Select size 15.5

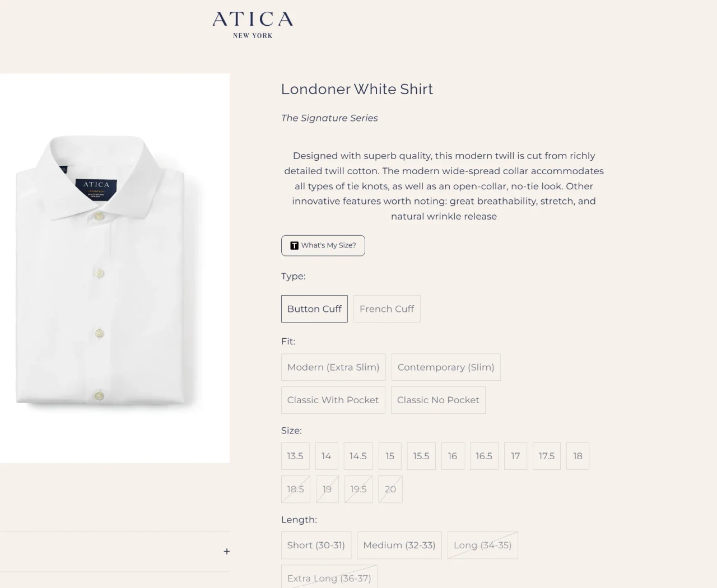click(x=421, y=456)
